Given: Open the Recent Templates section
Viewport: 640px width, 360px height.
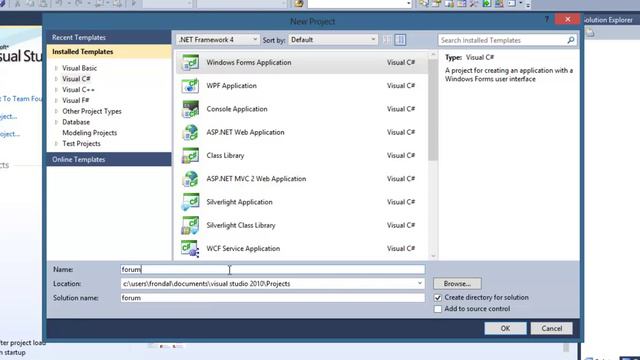Looking at the screenshot, I should click(109, 37).
